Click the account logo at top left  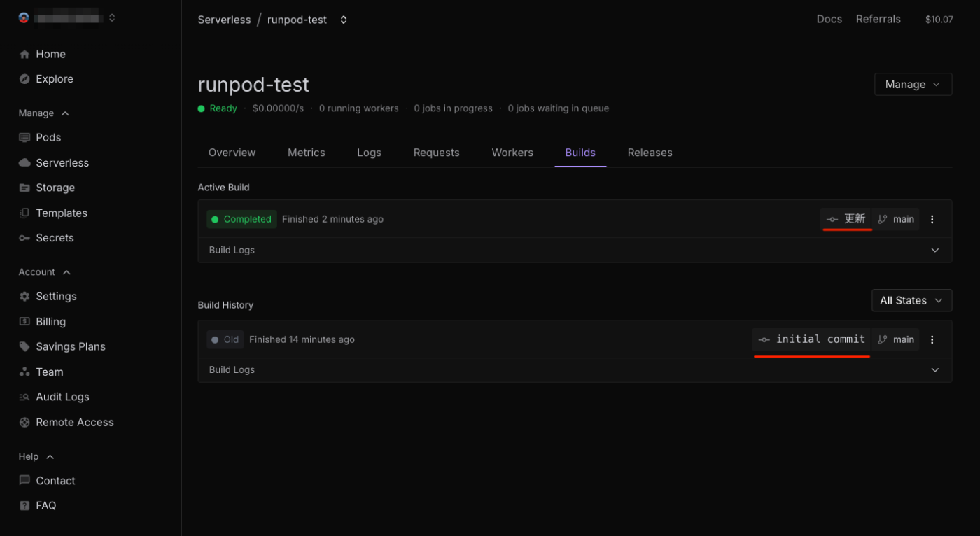(x=24, y=18)
